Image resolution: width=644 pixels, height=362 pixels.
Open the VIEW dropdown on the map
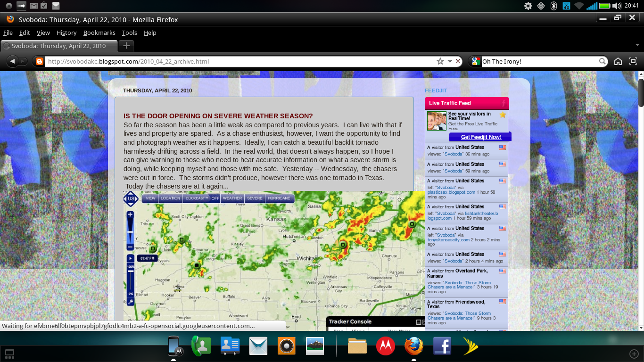pos(150,198)
